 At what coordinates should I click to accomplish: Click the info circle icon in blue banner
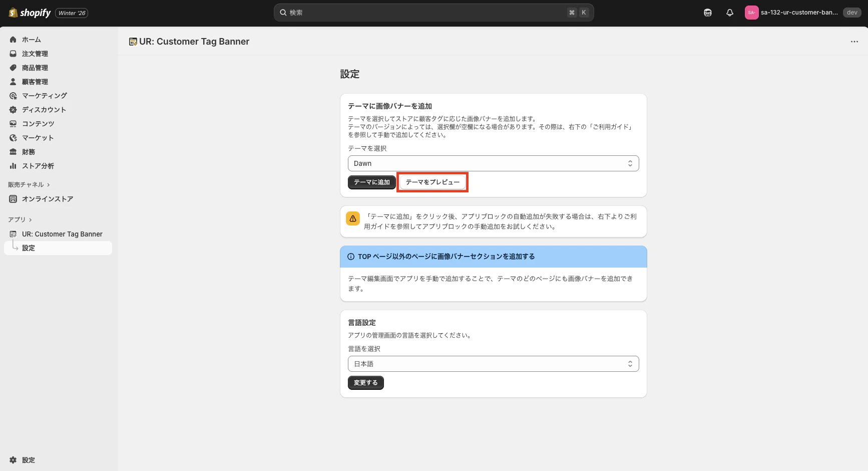click(351, 257)
